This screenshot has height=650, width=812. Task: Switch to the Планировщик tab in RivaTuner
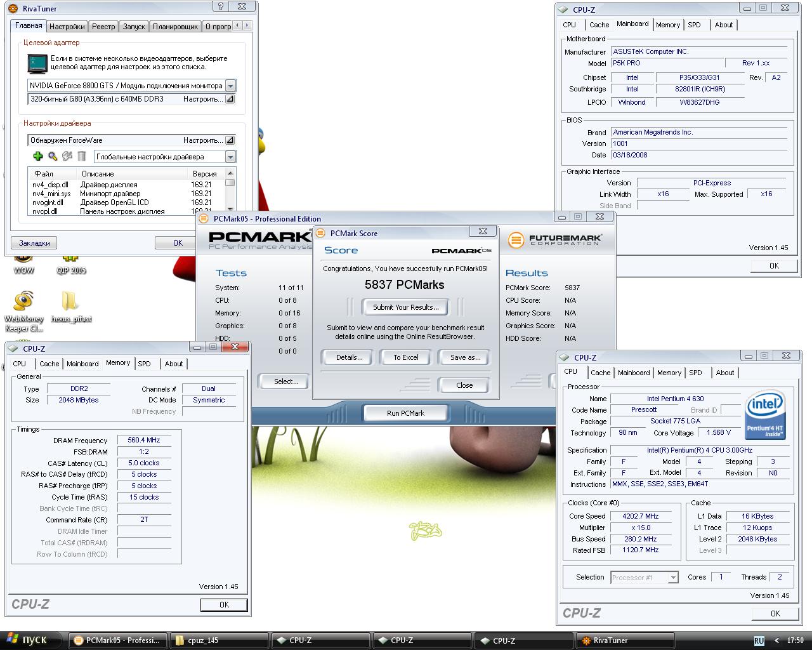pos(176,27)
